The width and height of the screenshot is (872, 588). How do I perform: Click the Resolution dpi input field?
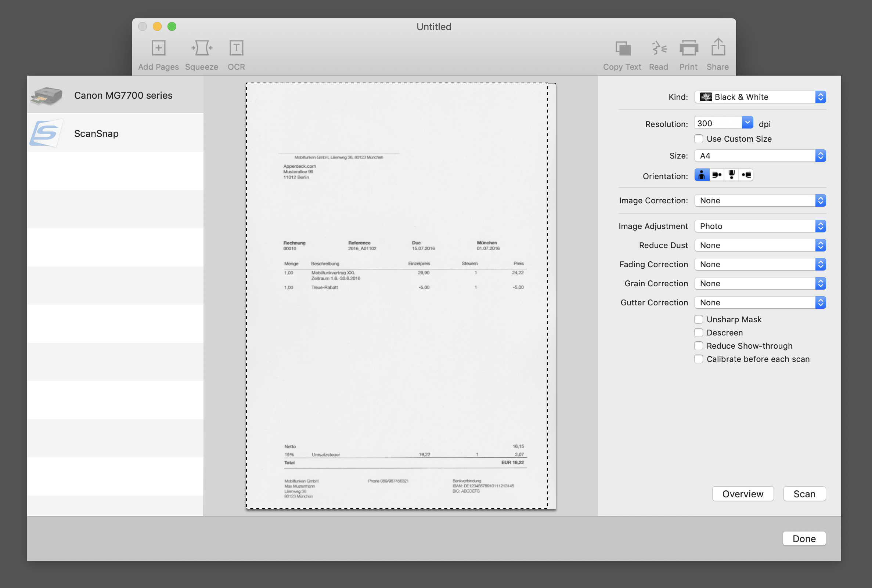pos(718,123)
